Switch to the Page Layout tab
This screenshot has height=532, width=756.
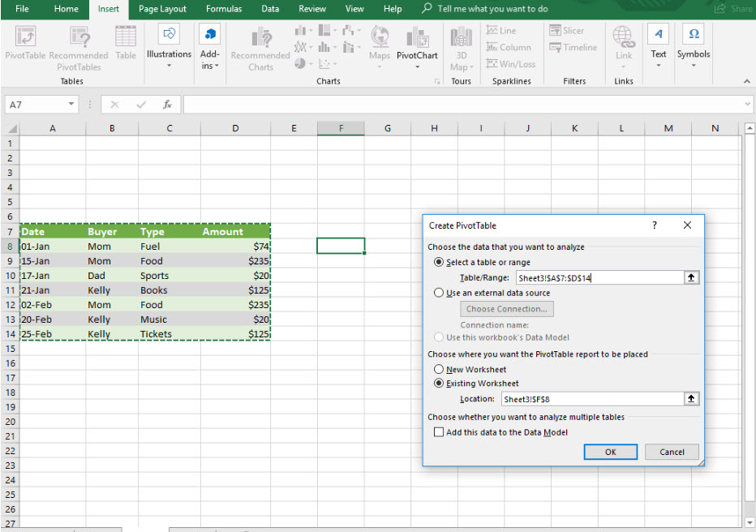162,9
